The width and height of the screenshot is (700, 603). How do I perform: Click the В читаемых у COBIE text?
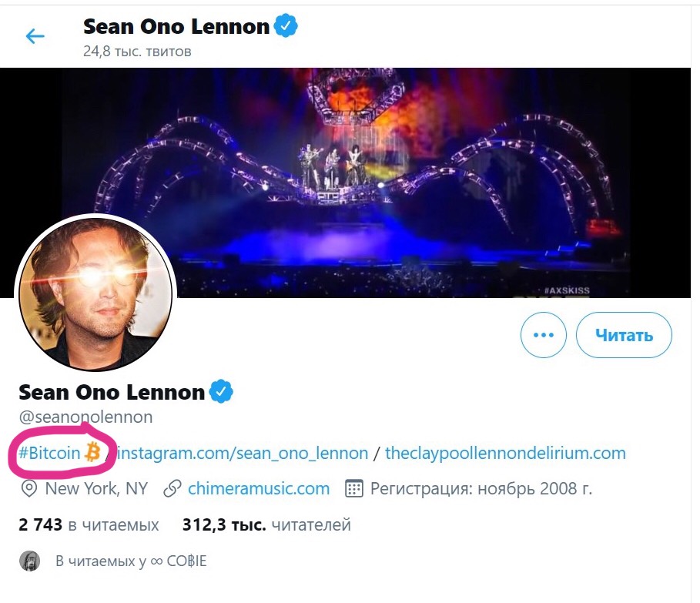(131, 561)
